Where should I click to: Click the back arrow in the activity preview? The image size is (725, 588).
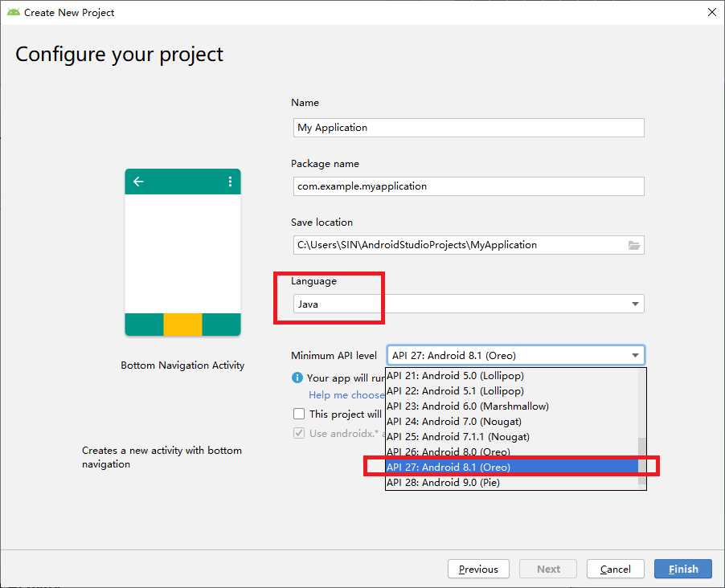point(138,182)
